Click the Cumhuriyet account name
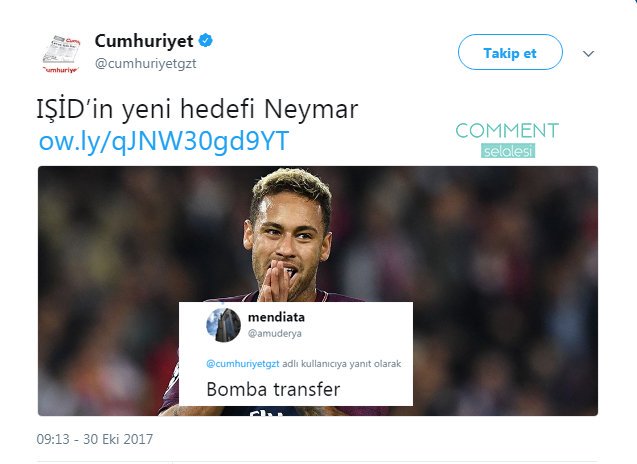This screenshot has width=637, height=464. click(144, 41)
